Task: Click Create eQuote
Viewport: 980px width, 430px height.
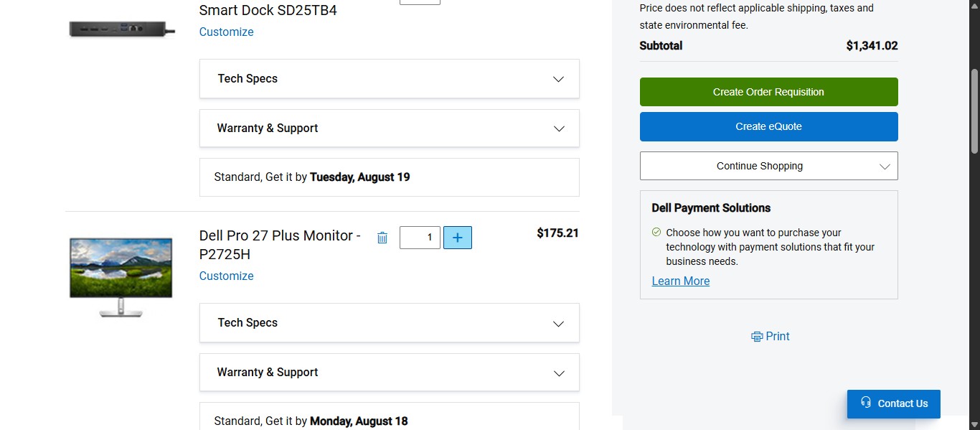Action: tap(768, 126)
